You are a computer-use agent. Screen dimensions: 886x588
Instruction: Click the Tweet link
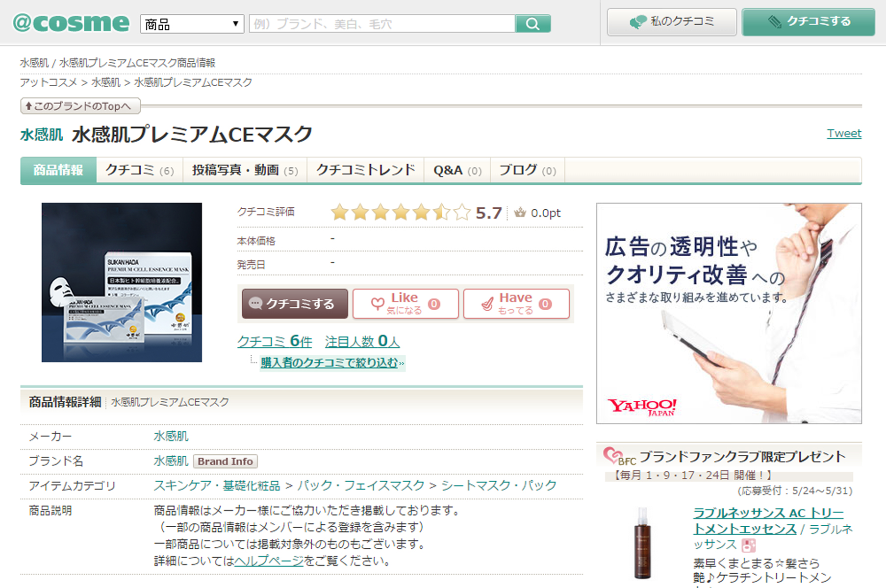pos(843,133)
